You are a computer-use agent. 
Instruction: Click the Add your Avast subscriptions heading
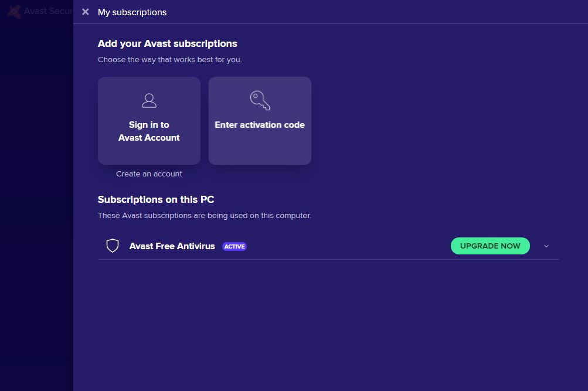[167, 44]
